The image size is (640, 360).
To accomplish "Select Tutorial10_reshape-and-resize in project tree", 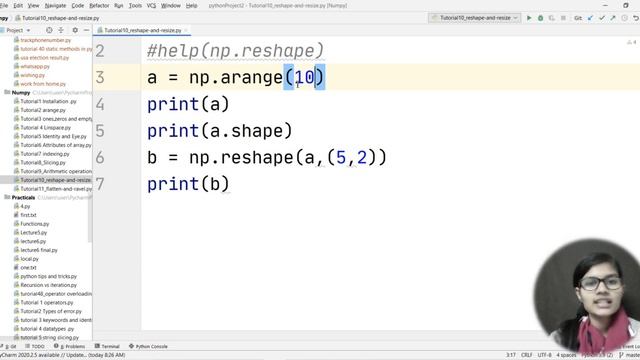I will 56,180.
